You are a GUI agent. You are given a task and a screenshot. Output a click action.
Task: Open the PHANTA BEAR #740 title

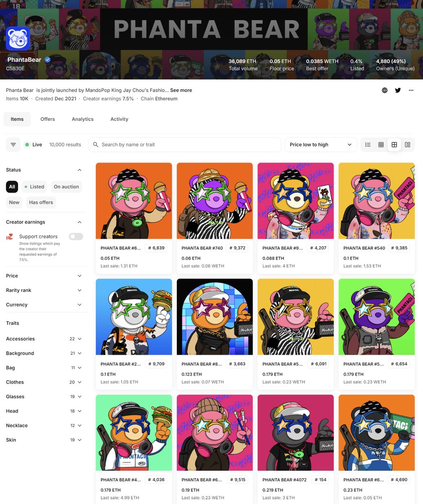point(202,248)
